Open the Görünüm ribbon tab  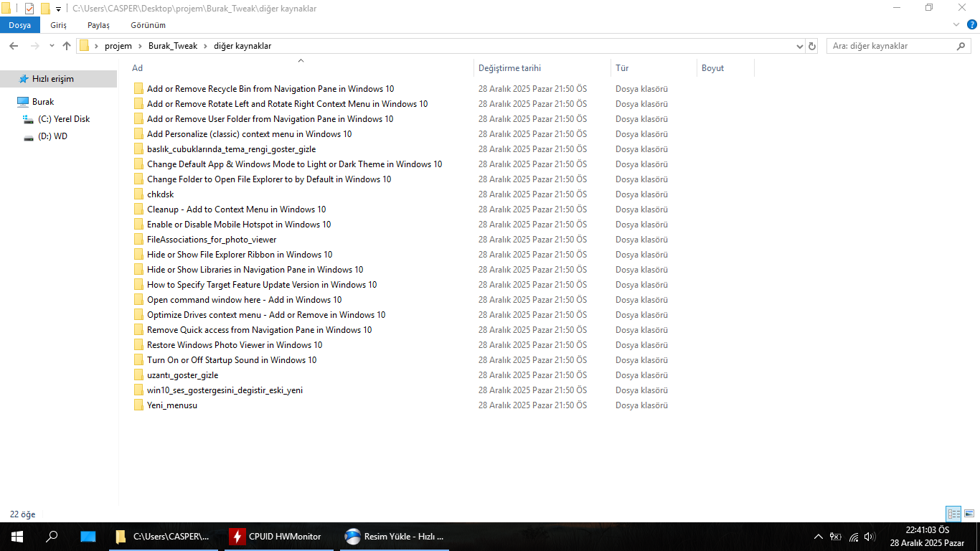point(149,25)
